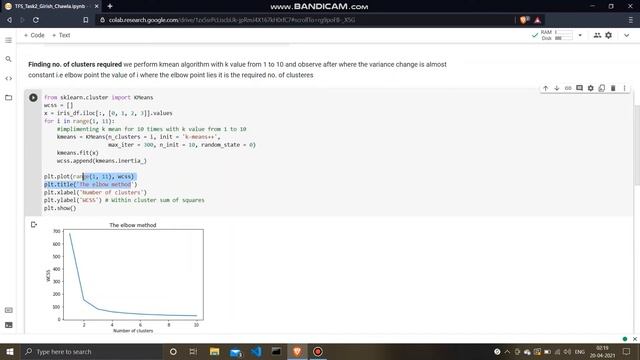640x360 pixels.
Task: Copy link to this cell
Action: pos(568,88)
